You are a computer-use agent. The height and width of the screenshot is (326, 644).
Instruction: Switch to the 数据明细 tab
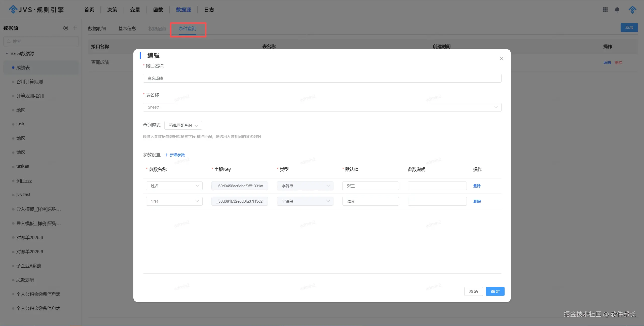[x=97, y=29]
